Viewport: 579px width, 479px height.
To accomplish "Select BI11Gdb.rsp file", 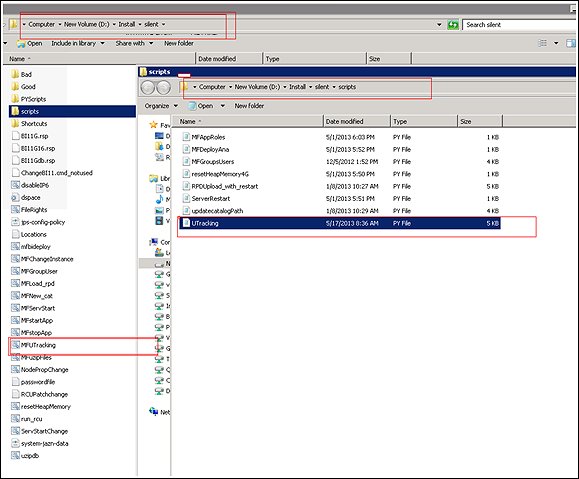I will point(33,161).
